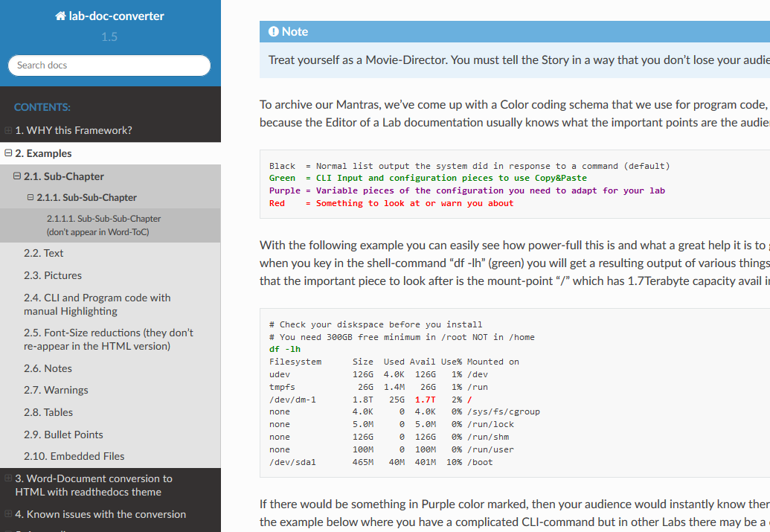
Task: Focus the Search docs input field
Action: pos(109,65)
